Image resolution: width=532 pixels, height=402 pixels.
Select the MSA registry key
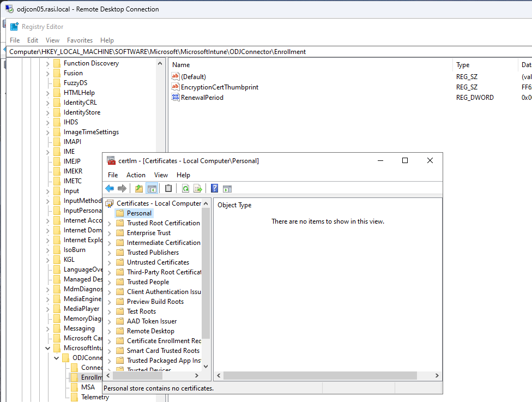[88, 387]
